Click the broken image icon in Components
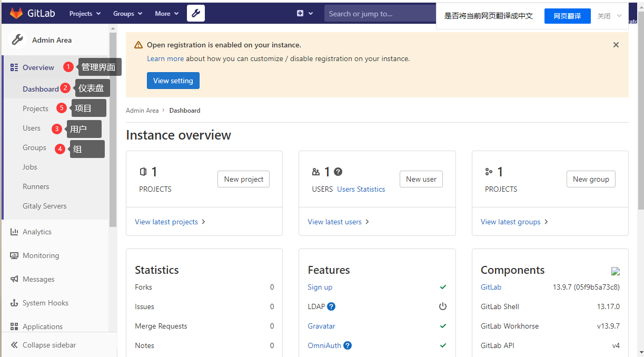Viewport: 644px width, 357px height. pos(616,271)
